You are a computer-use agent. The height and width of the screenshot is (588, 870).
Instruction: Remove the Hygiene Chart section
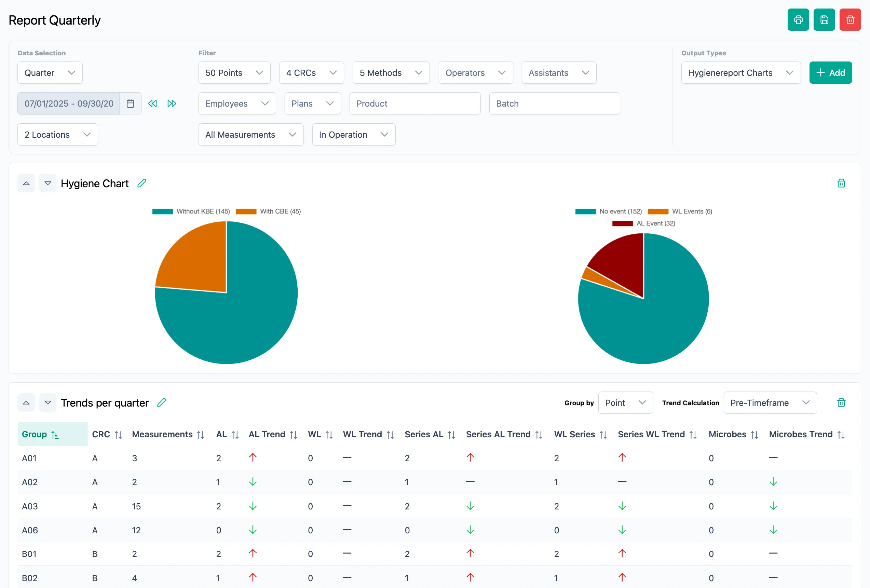[x=841, y=183]
